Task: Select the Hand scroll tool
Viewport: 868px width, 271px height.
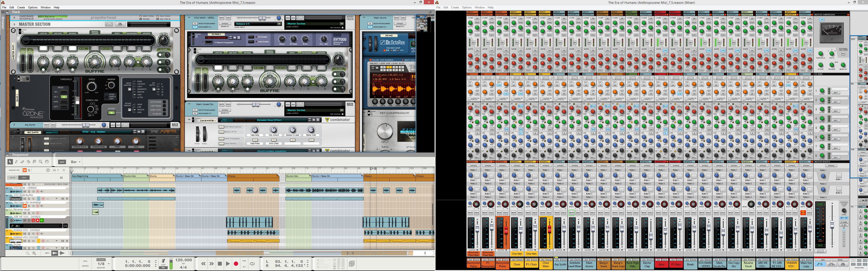Action: (x=47, y=162)
